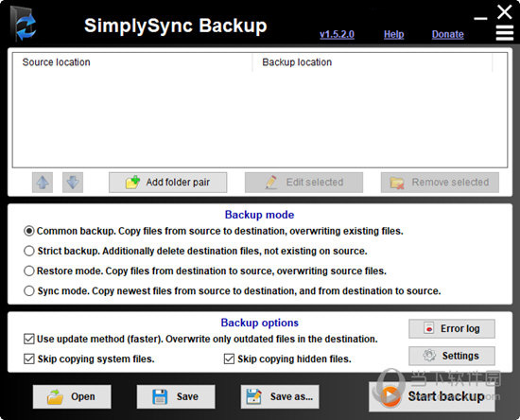Click Open configuration button
The image size is (520, 420).
[x=72, y=396]
